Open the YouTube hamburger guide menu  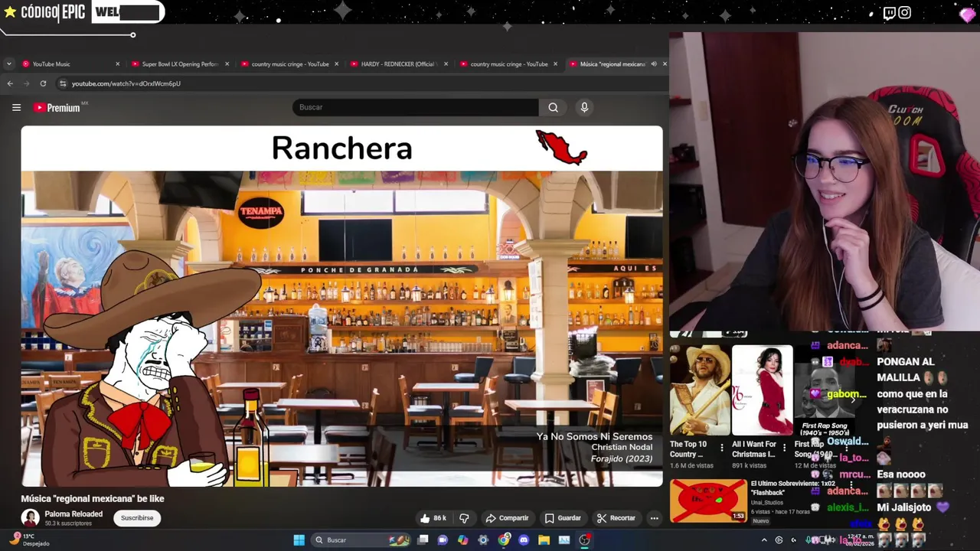(x=16, y=108)
